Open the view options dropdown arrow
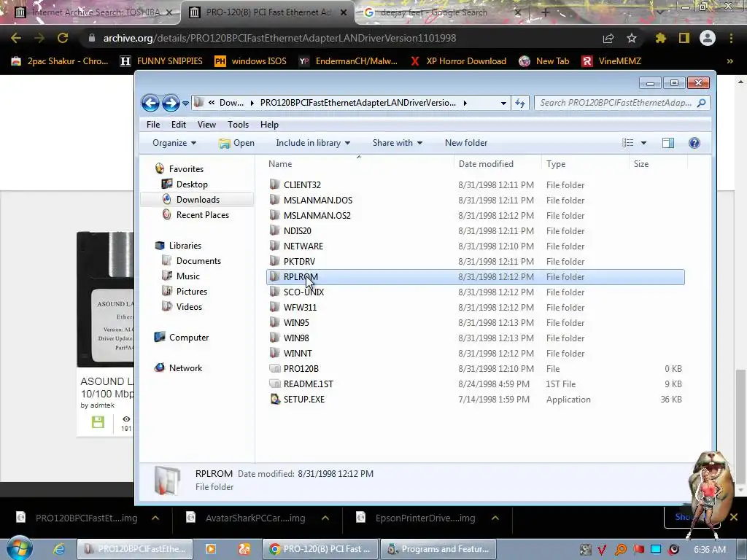 click(643, 143)
